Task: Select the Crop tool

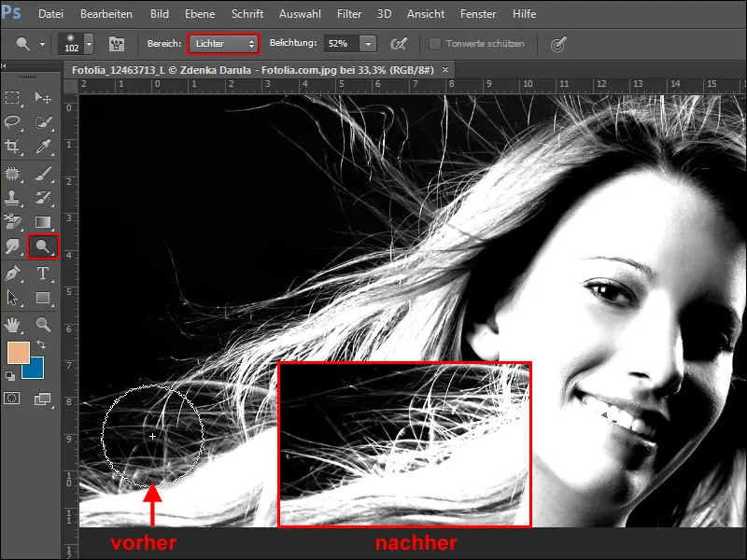Action: pyautogui.click(x=12, y=147)
